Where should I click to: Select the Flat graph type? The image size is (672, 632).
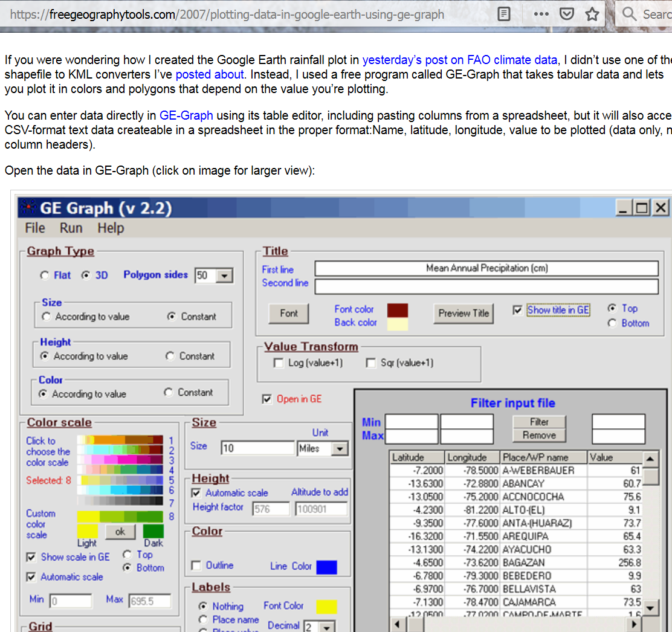click(44, 275)
